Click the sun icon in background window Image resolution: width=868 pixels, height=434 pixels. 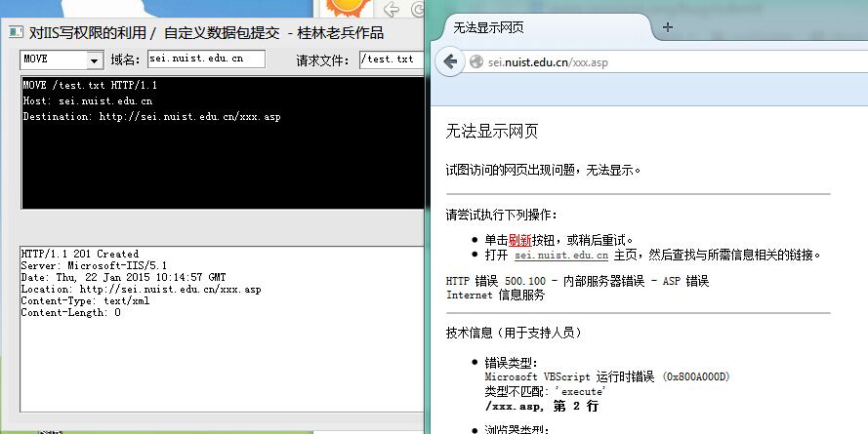coord(348,6)
